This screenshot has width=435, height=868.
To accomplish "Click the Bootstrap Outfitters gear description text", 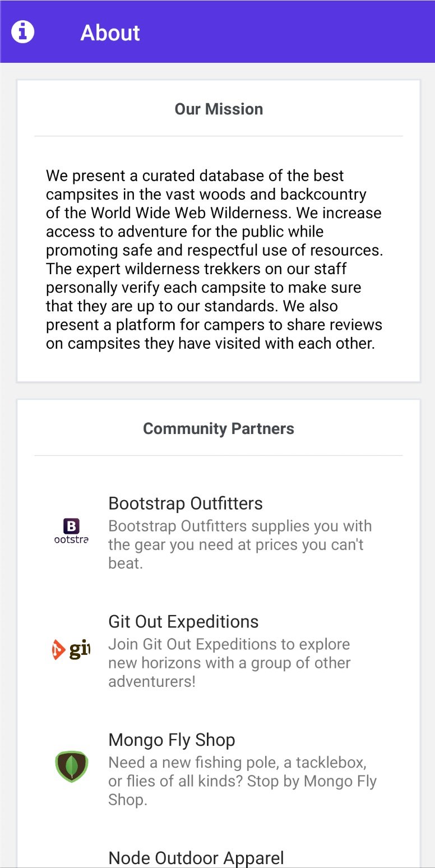I will pyautogui.click(x=240, y=544).
